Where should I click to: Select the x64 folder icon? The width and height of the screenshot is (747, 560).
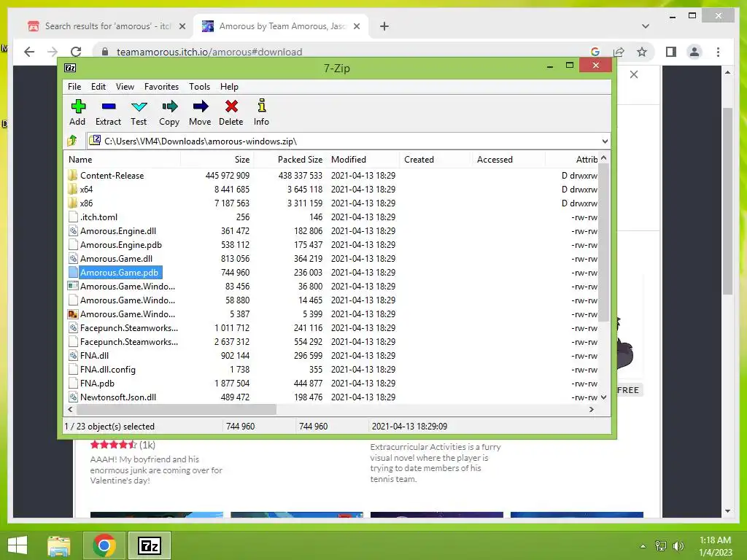tap(73, 189)
